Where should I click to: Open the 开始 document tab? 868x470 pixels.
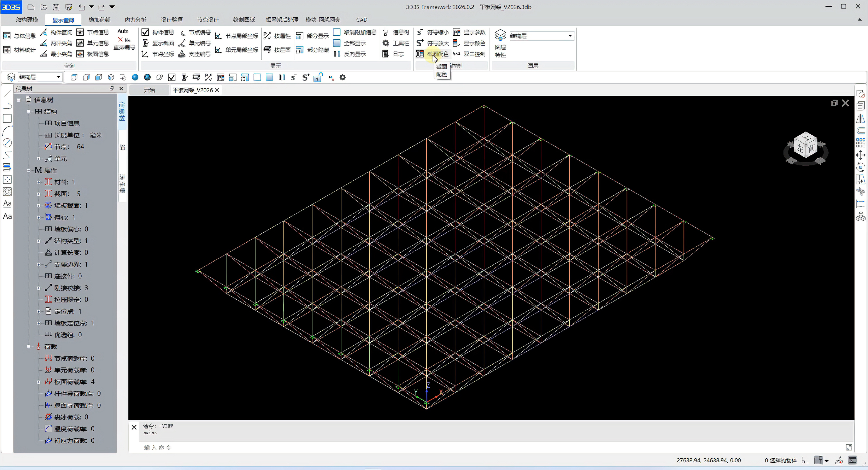coord(149,90)
